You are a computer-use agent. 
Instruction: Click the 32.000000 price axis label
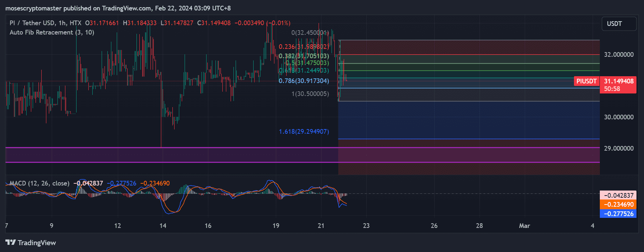pos(618,55)
